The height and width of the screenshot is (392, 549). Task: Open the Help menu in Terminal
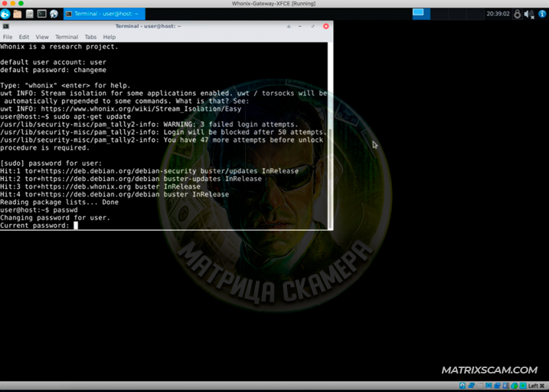(109, 37)
